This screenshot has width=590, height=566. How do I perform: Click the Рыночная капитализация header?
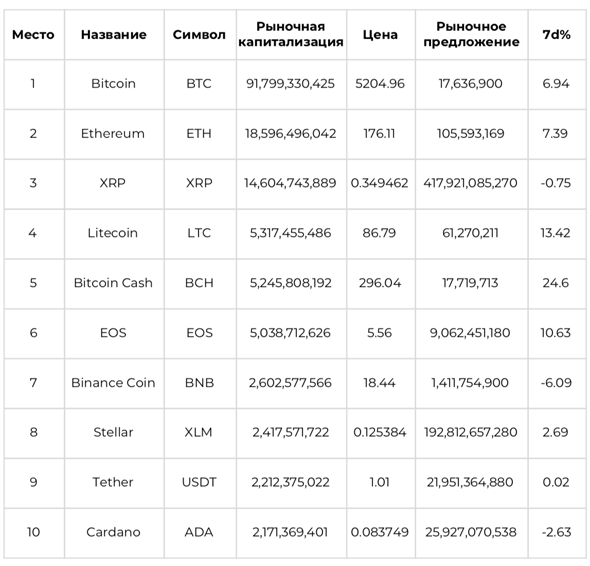coord(291,34)
